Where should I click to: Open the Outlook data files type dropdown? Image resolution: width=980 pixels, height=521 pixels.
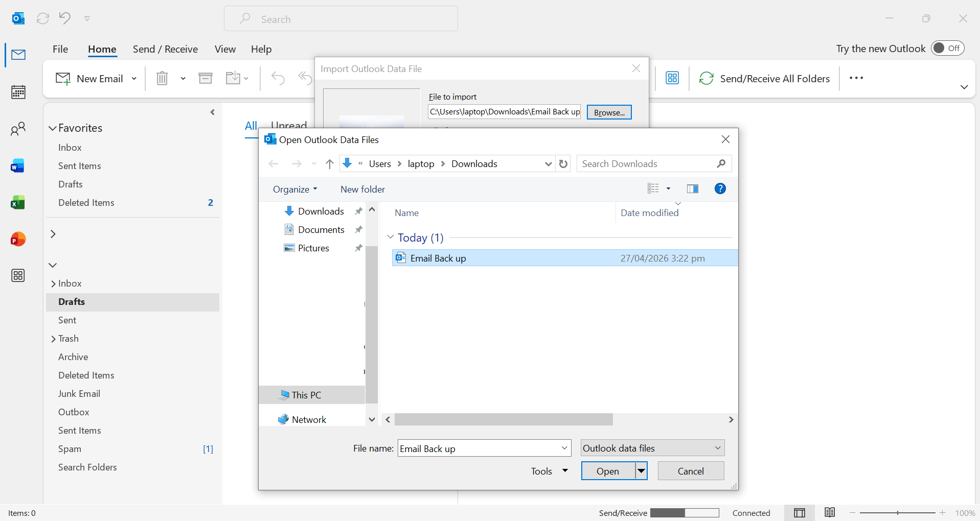(653, 448)
